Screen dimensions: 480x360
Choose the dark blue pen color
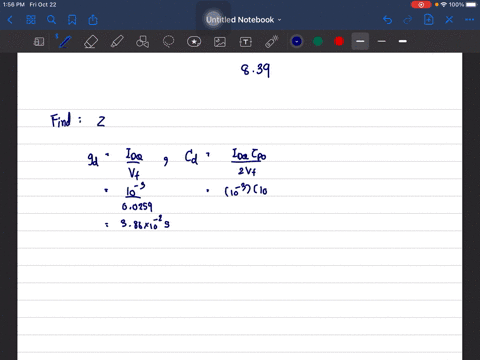click(297, 41)
